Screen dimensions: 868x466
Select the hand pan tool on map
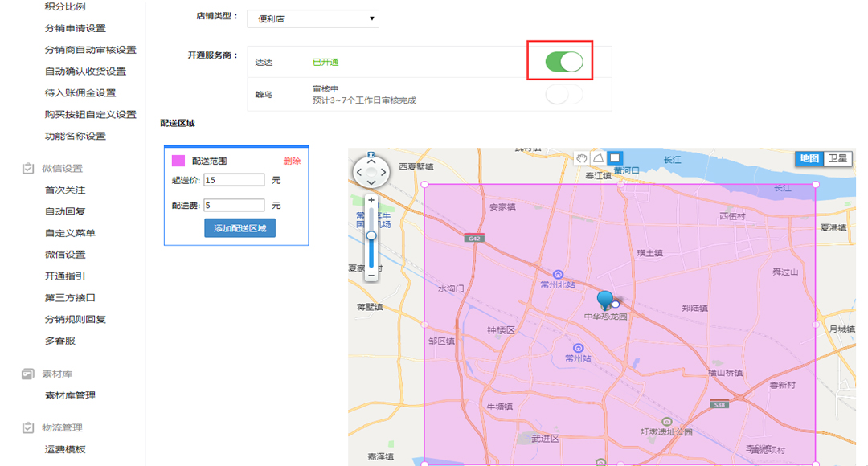click(x=582, y=157)
